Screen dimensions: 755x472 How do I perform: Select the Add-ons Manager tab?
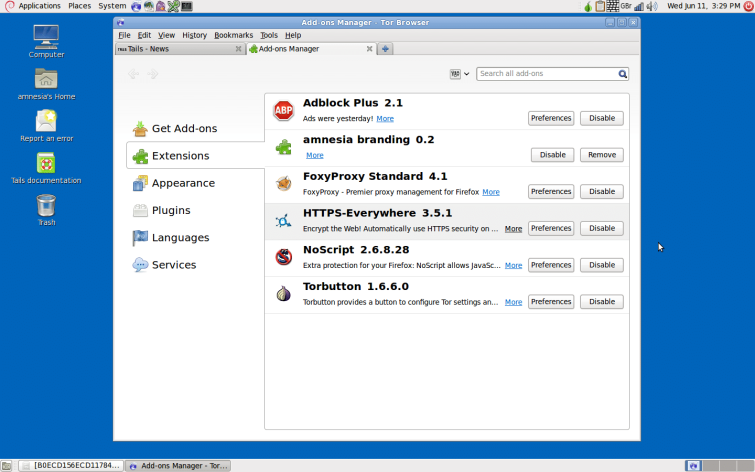pos(311,49)
